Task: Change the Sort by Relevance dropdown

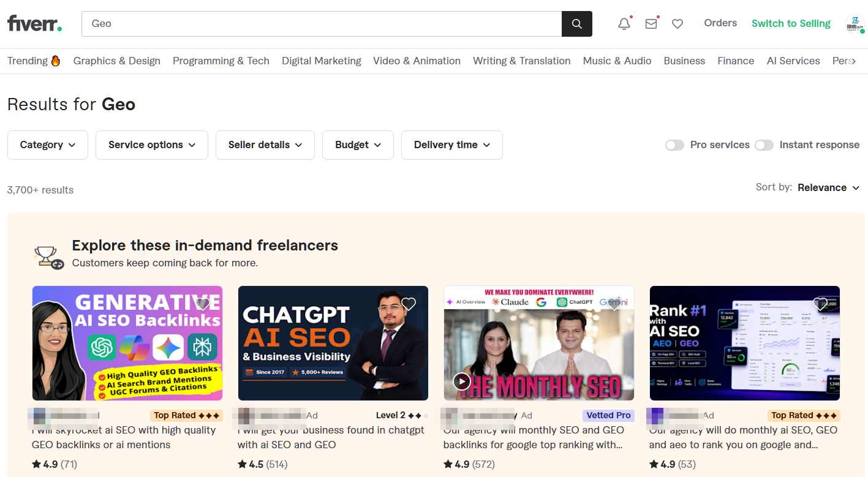Action: pyautogui.click(x=829, y=187)
